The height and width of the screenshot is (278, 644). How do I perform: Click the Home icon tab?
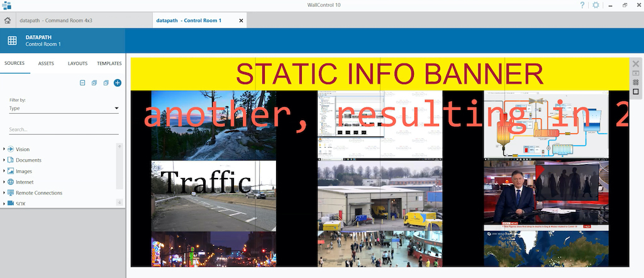(x=8, y=20)
